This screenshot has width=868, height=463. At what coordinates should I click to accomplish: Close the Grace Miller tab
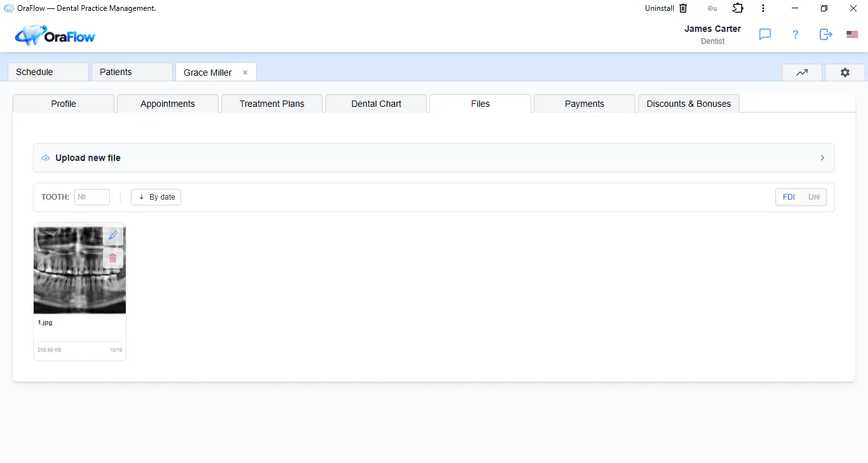click(x=245, y=73)
